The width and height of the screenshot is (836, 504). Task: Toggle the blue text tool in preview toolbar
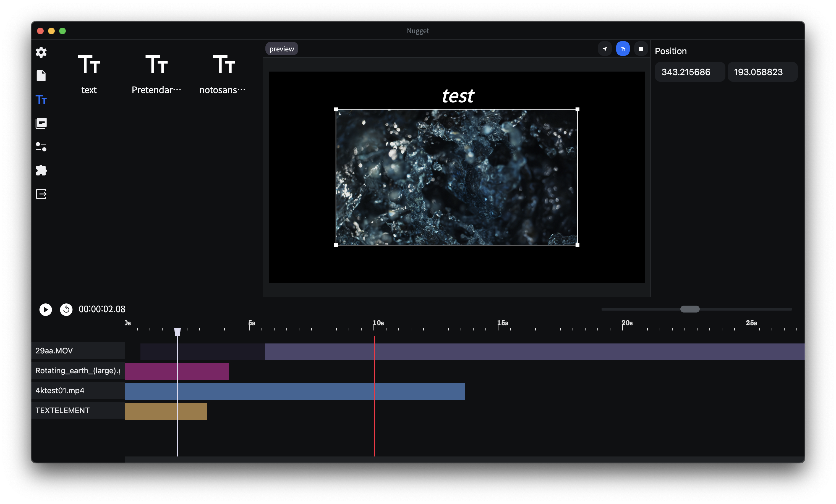point(623,49)
